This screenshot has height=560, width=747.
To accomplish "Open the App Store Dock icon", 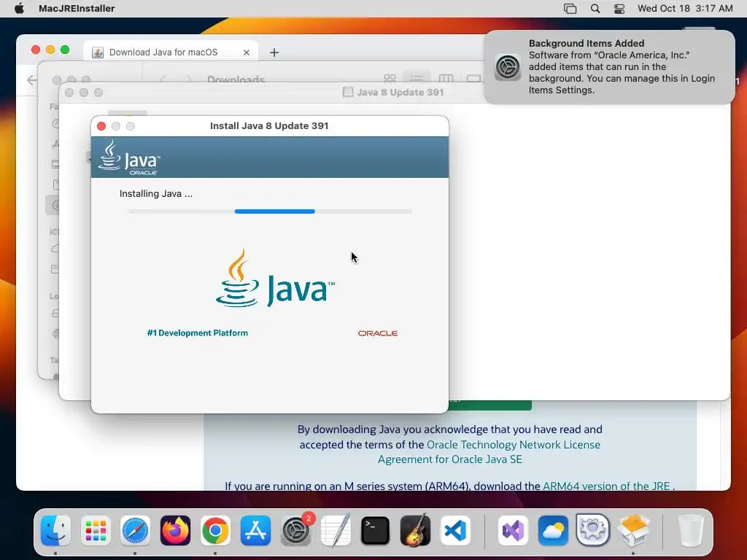I will (x=255, y=531).
